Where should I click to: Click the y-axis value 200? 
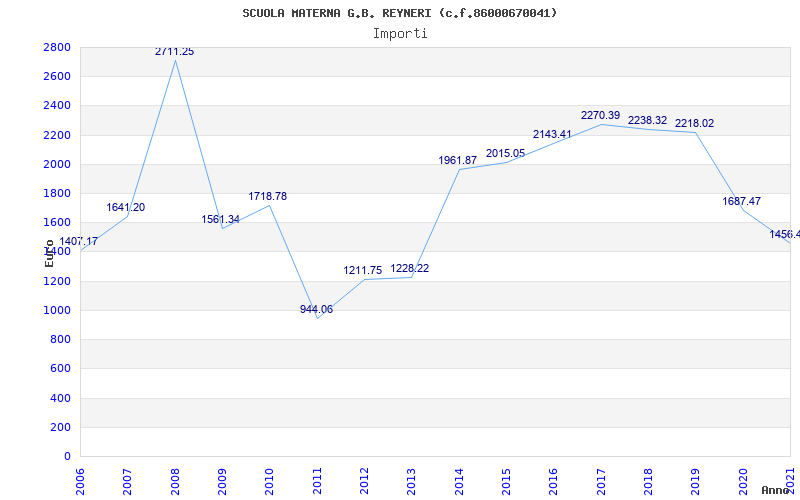[x=61, y=427]
